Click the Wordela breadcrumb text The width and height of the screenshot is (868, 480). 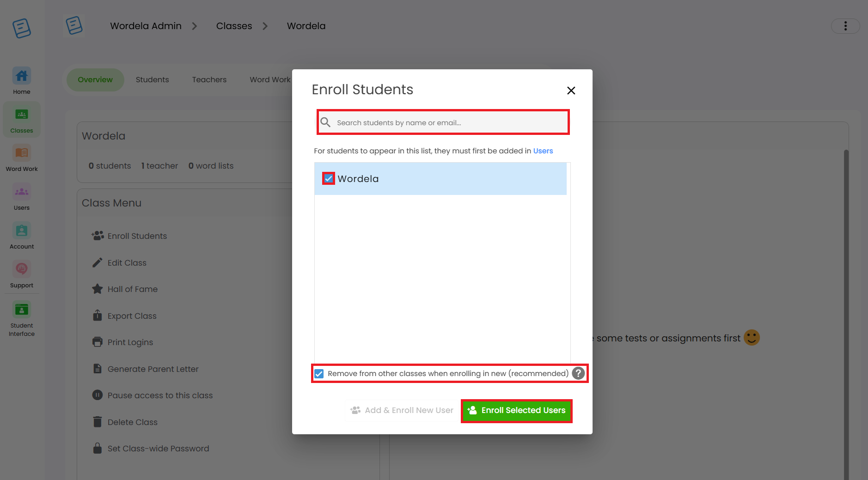click(306, 26)
